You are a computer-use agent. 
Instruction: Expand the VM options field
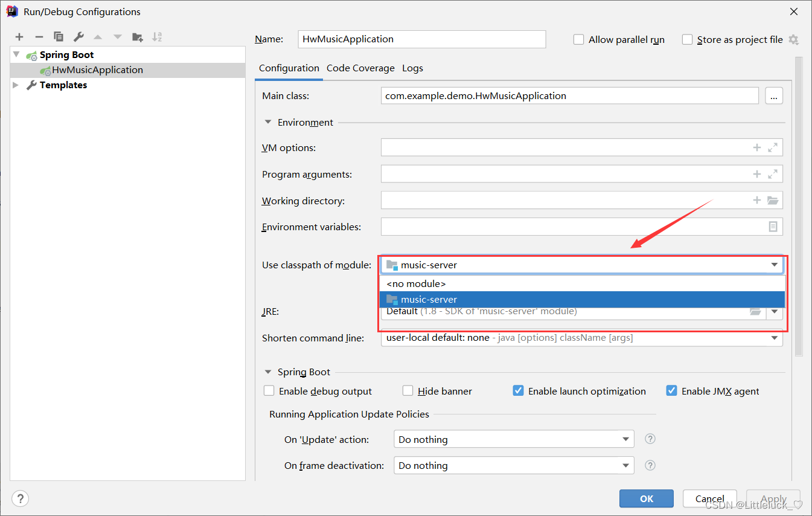(773, 147)
